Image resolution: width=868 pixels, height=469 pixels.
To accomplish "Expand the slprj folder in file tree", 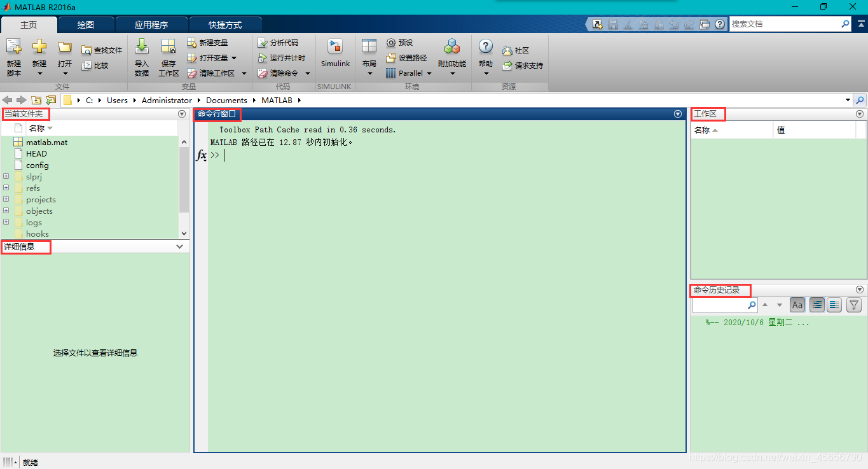I will click(x=6, y=176).
